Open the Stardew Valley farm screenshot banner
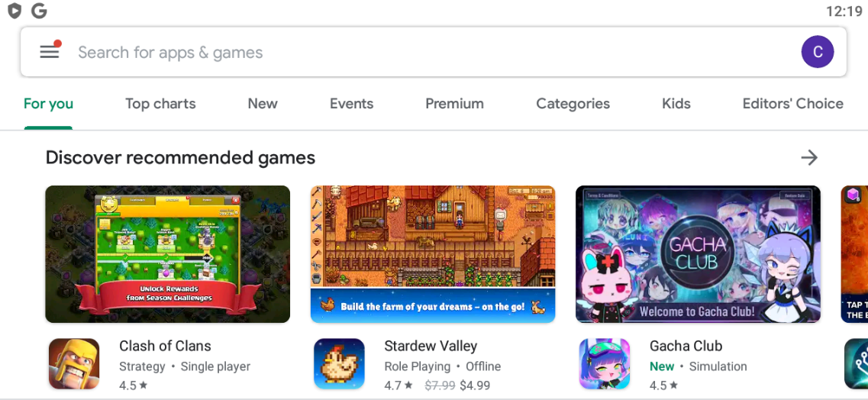Viewport: 868px width, 400px height. click(x=433, y=254)
